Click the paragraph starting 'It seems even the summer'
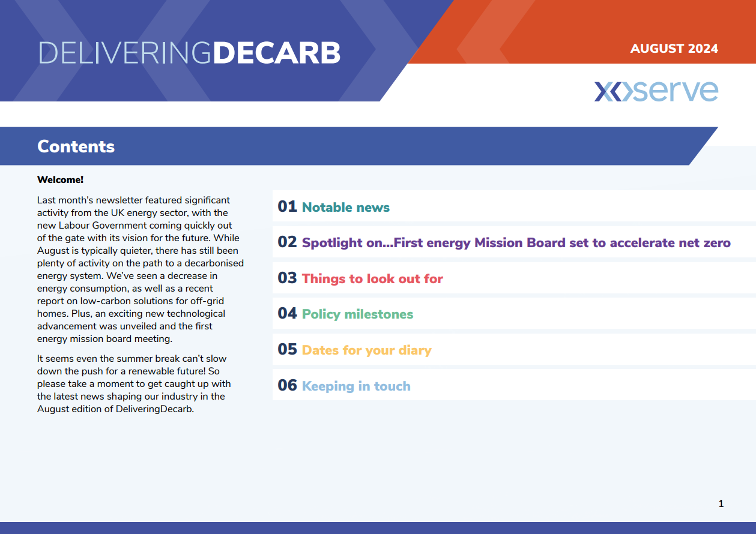 [x=134, y=384]
